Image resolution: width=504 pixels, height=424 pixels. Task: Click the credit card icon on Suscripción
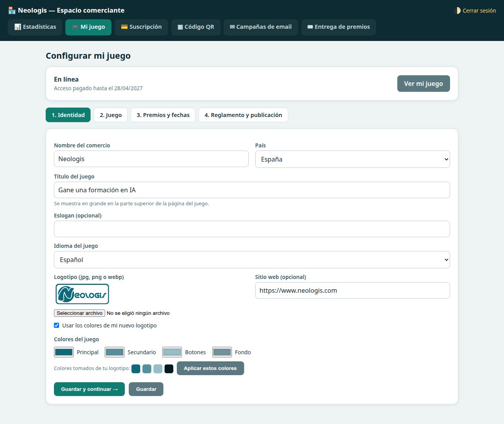[124, 27]
